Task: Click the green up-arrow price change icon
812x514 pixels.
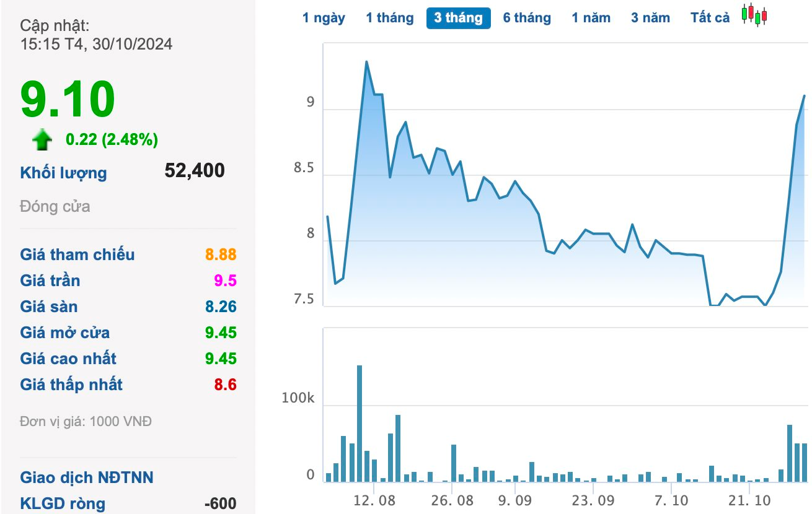Action: pyautogui.click(x=42, y=140)
